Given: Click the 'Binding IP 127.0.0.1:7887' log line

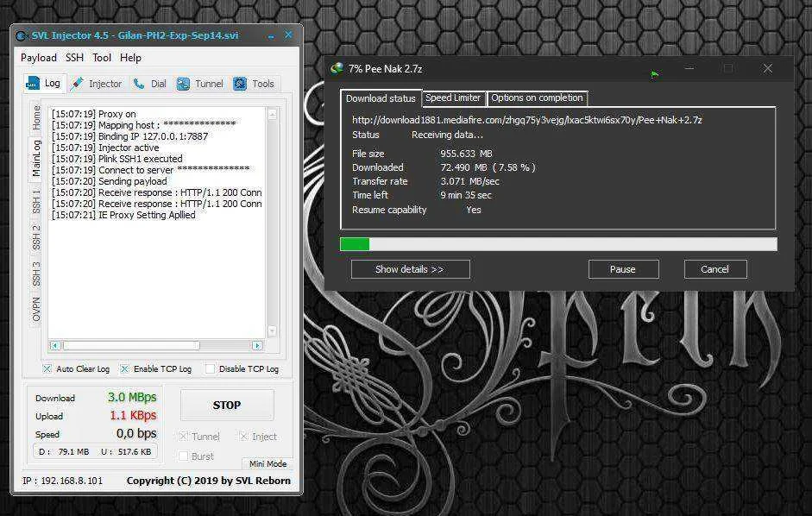Looking at the screenshot, I should (129, 136).
